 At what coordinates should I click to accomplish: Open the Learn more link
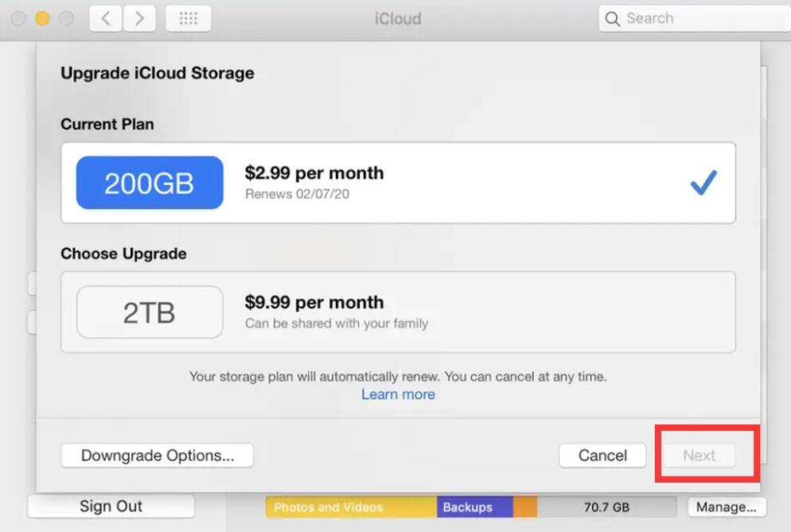click(x=398, y=394)
